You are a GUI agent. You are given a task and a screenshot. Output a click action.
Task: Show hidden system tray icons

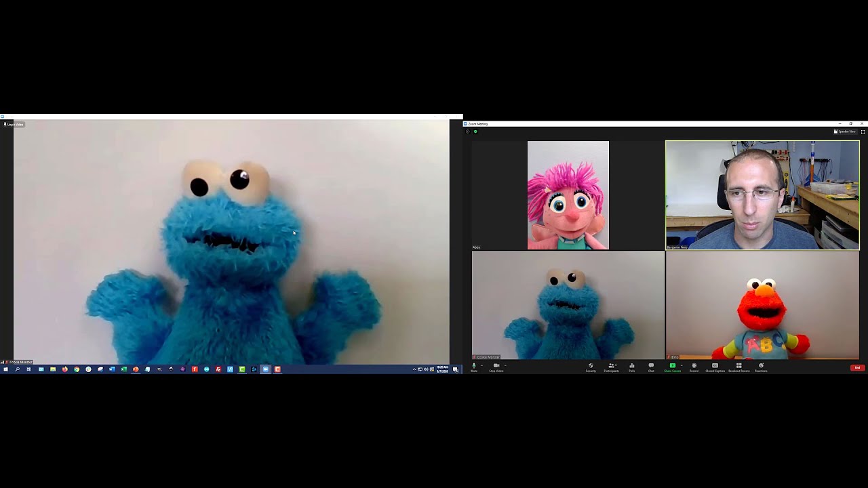(414, 369)
